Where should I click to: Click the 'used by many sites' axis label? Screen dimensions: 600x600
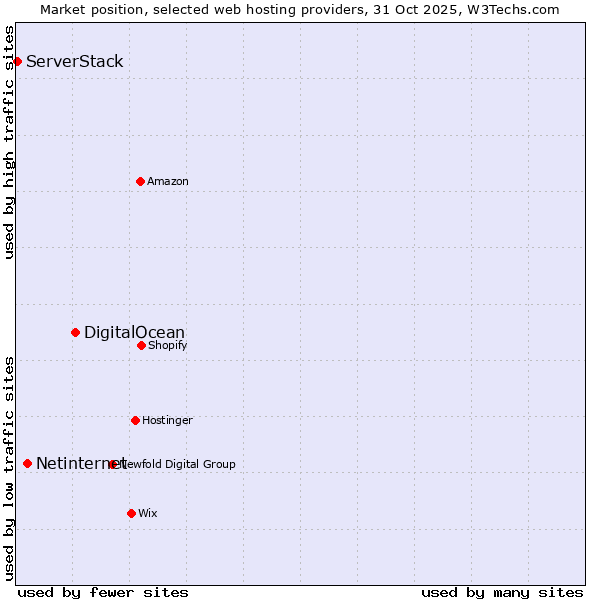point(502,592)
